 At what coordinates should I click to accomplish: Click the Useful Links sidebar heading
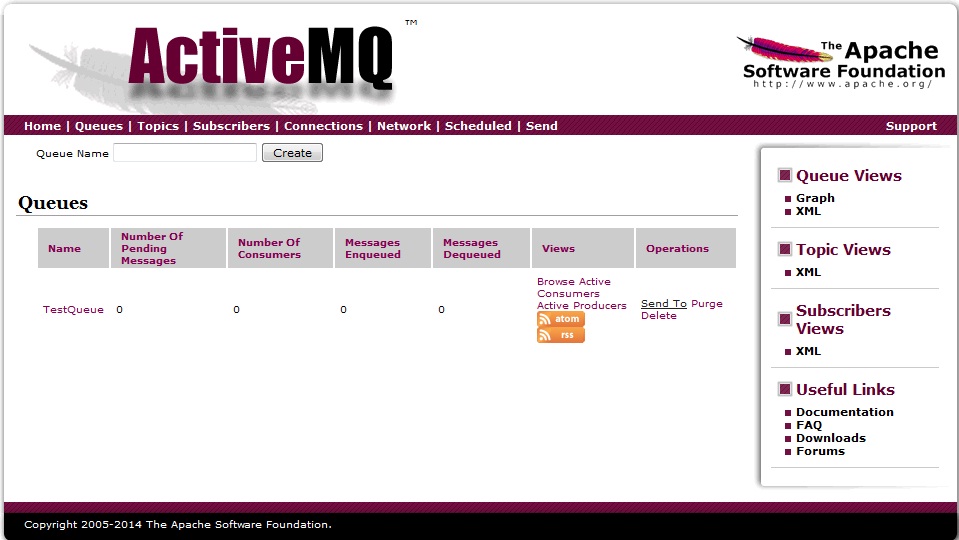pyautogui.click(x=845, y=390)
